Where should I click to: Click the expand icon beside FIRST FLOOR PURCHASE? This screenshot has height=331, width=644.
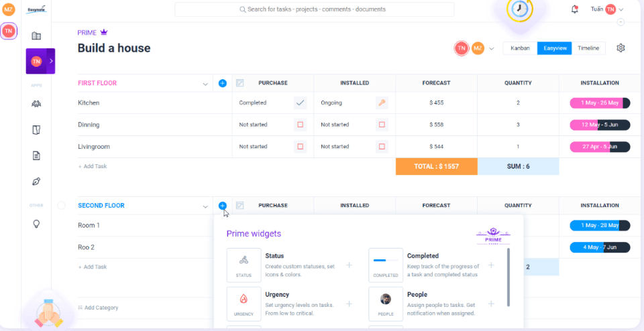(x=240, y=83)
